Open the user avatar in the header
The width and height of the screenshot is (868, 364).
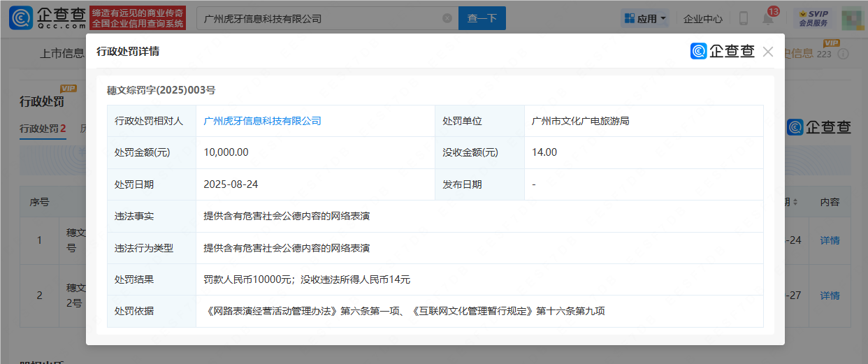tap(851, 19)
